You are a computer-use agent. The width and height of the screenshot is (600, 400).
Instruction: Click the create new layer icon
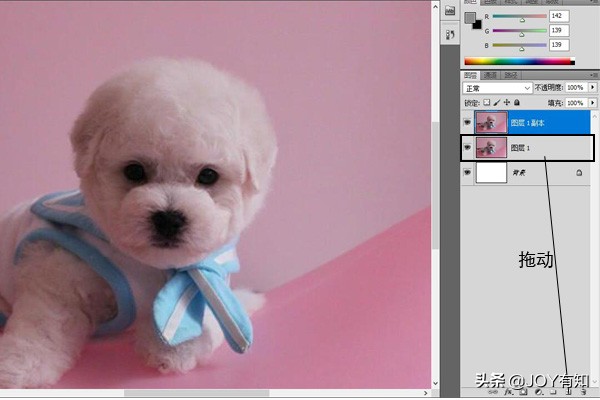569,392
